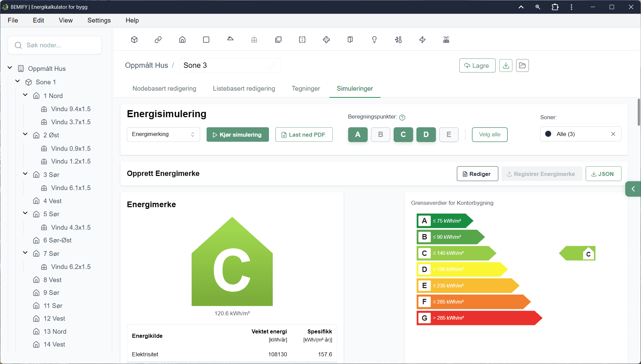Click the lightbulb icon in toolbar
641x364 pixels.
pos(374,40)
